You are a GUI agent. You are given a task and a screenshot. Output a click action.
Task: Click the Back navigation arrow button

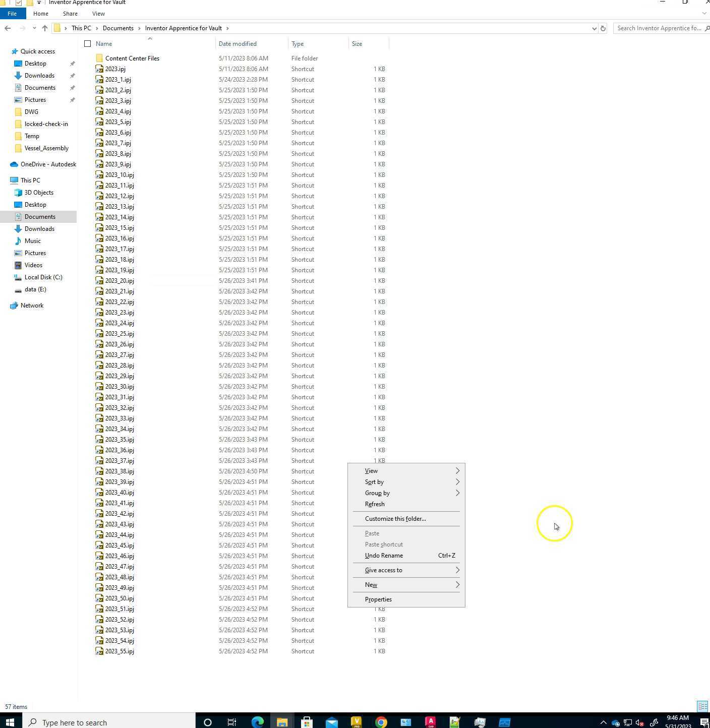[x=7, y=28]
